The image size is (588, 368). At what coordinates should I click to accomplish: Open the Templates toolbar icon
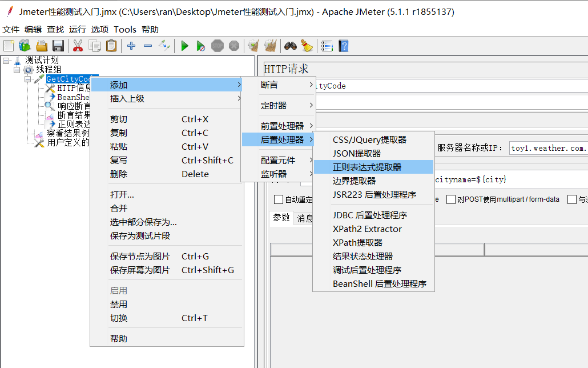point(25,46)
